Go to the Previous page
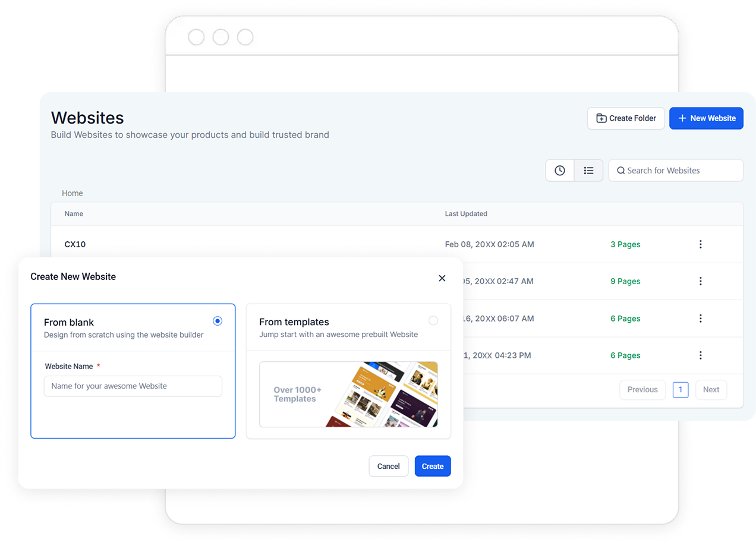This screenshot has width=756, height=545. click(642, 390)
